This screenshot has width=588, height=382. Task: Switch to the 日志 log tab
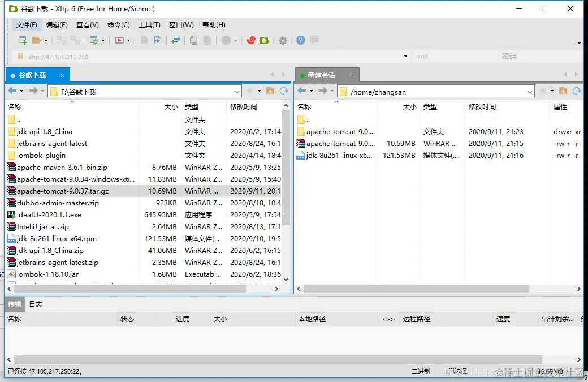[36, 304]
